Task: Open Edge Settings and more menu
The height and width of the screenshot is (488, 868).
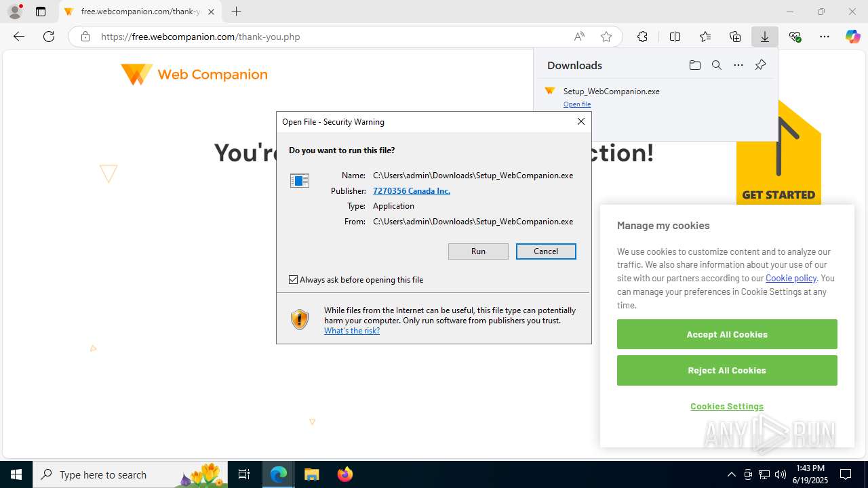Action: (x=825, y=37)
